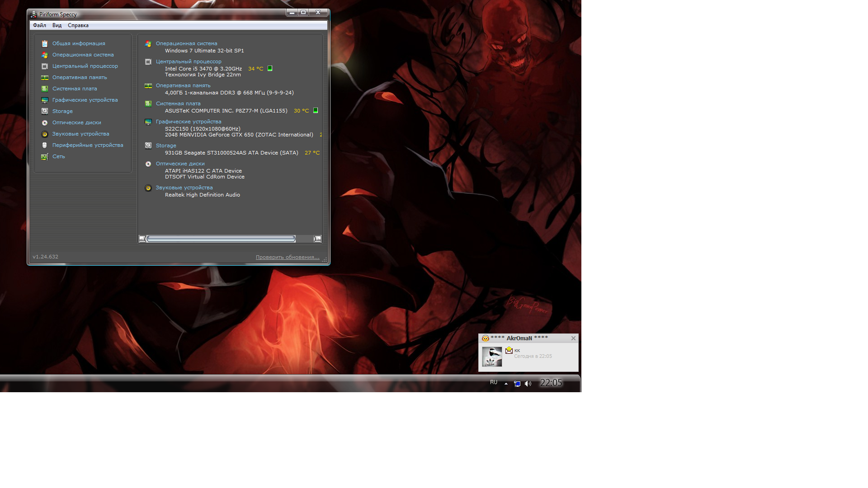
Task: Click the Графические устройства monitor icon in sidebar
Action: tap(45, 100)
